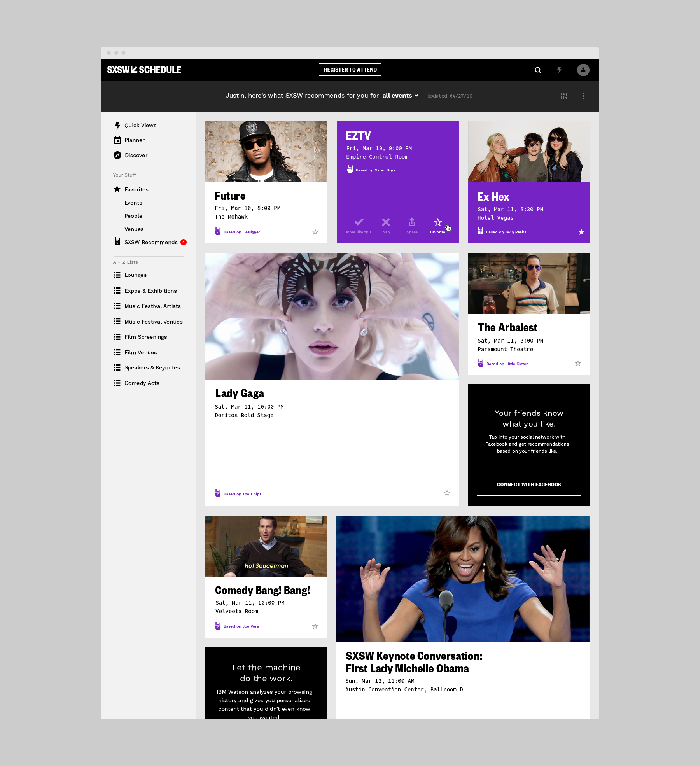700x766 pixels.
Task: Click Planner calendar icon in sidebar
Action: coord(117,140)
